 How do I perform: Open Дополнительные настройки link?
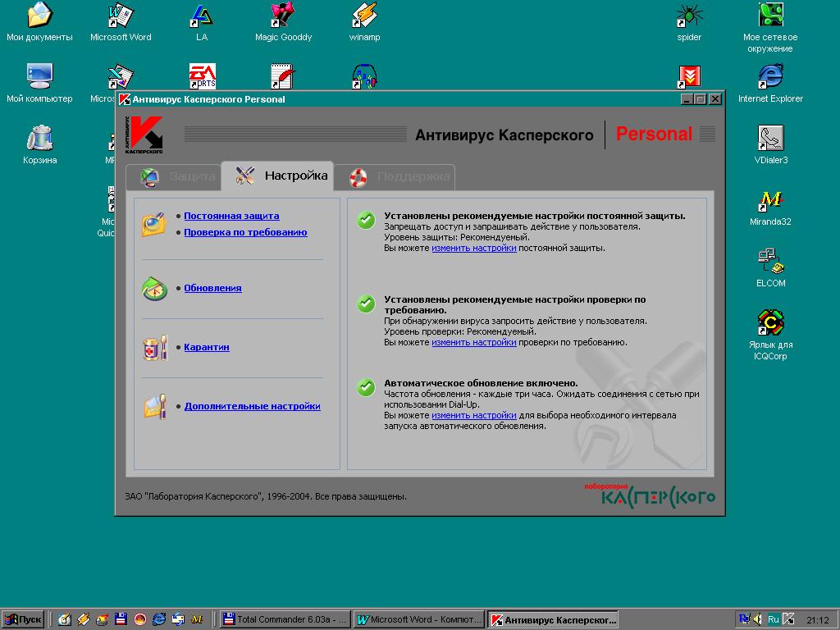[x=253, y=406]
